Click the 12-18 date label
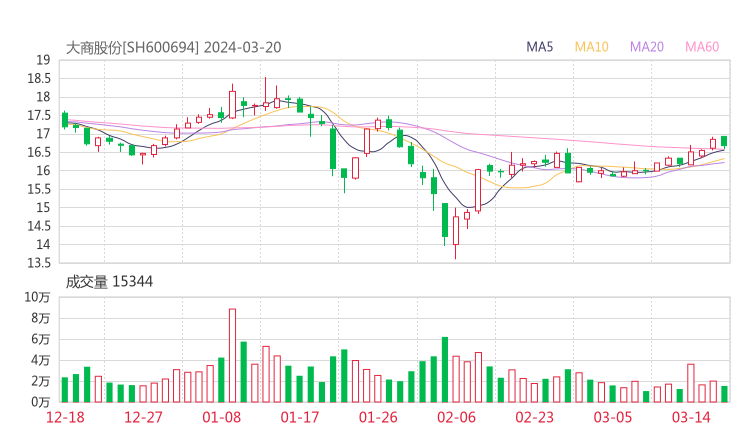 pyautogui.click(x=65, y=417)
